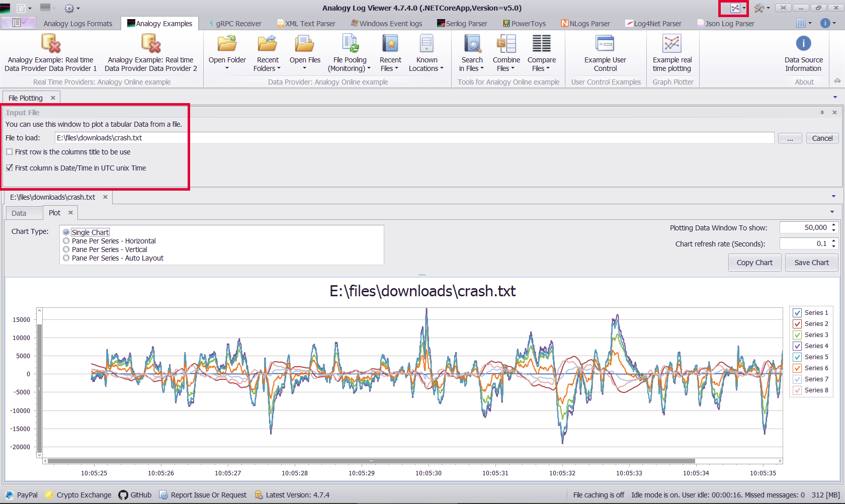The height and width of the screenshot is (504, 845).
Task: Select the Combine Files tool
Action: point(506,53)
